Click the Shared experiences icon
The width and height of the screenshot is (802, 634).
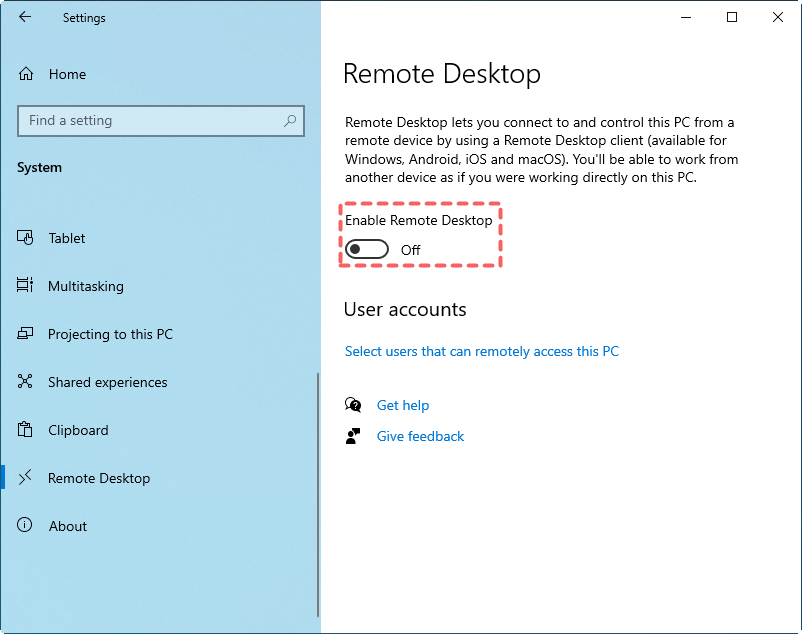click(26, 382)
